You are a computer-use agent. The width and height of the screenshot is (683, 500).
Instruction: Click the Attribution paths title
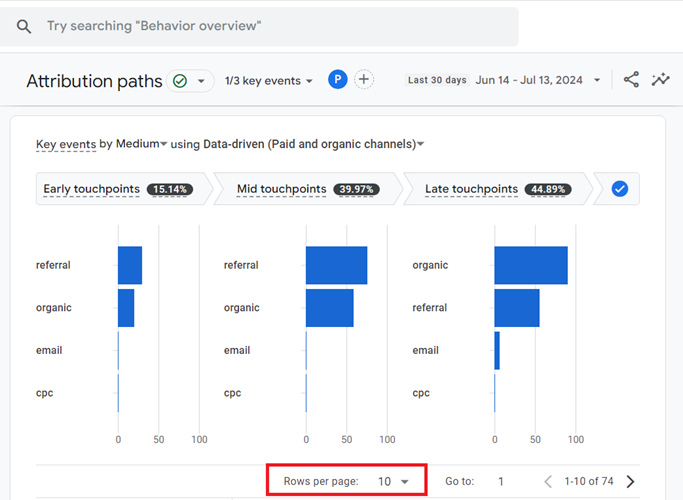click(x=94, y=81)
